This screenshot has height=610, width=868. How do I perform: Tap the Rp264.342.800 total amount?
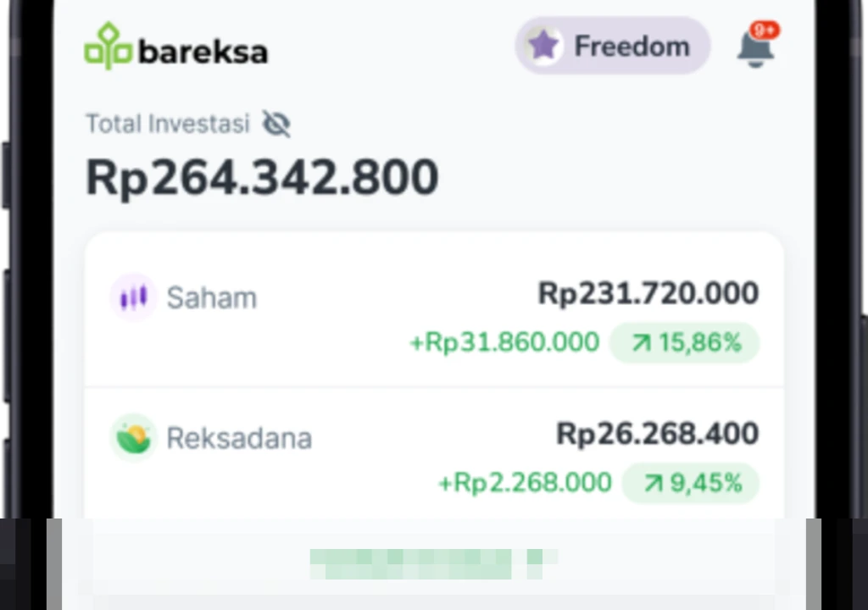click(262, 178)
